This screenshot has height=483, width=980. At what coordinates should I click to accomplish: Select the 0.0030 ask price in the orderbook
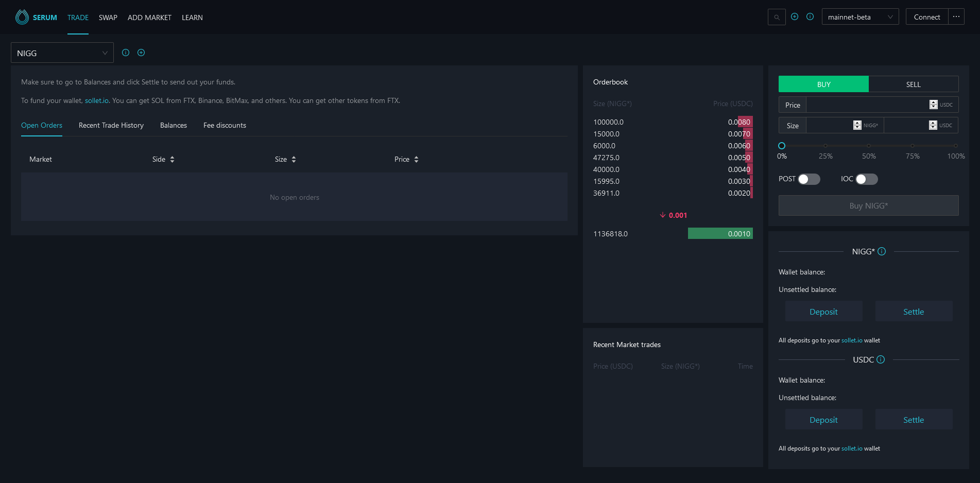point(739,181)
